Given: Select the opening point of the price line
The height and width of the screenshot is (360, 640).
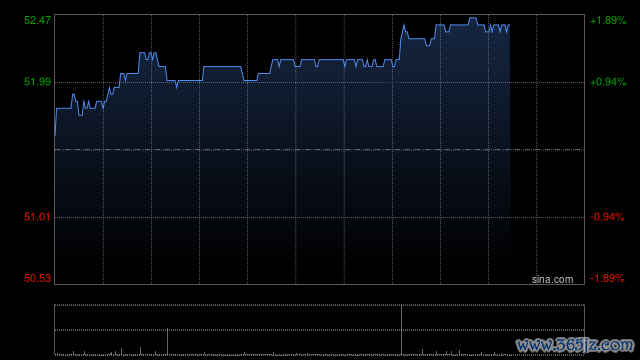Looking at the screenshot, I should [x=55, y=135].
